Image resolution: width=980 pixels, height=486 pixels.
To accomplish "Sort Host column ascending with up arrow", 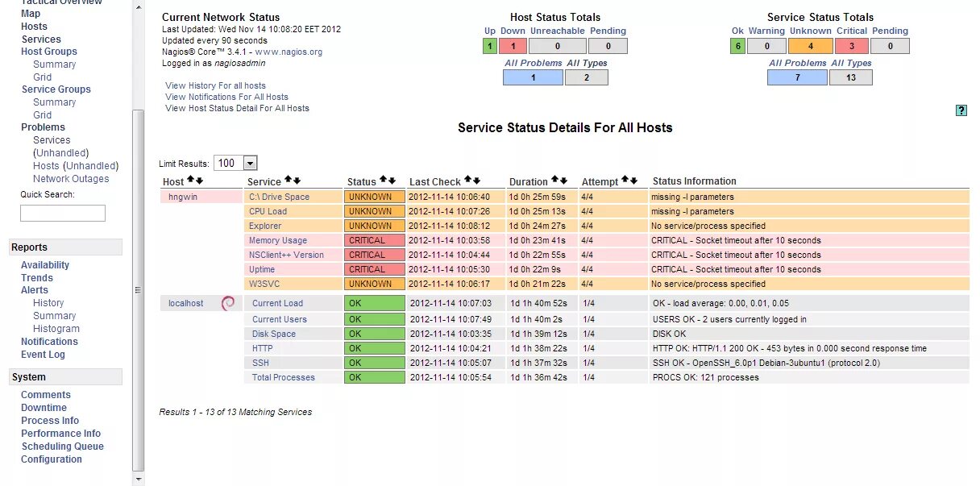I will click(x=190, y=181).
